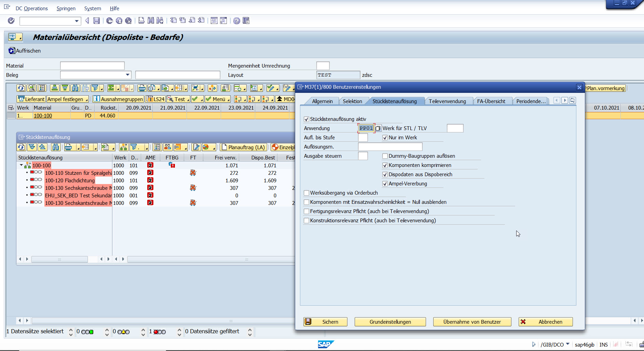Switch to the Teileverwendung tab
The image size is (644, 351).
(447, 101)
